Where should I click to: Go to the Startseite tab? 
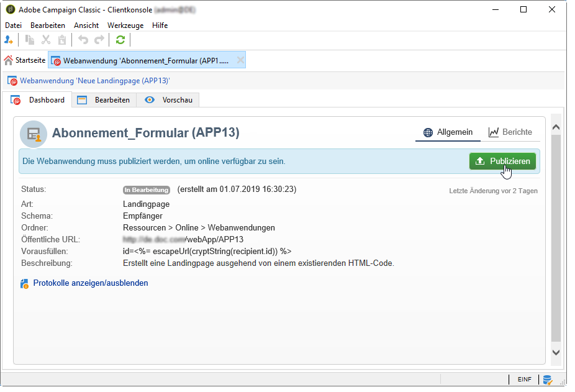pyautogui.click(x=25, y=60)
